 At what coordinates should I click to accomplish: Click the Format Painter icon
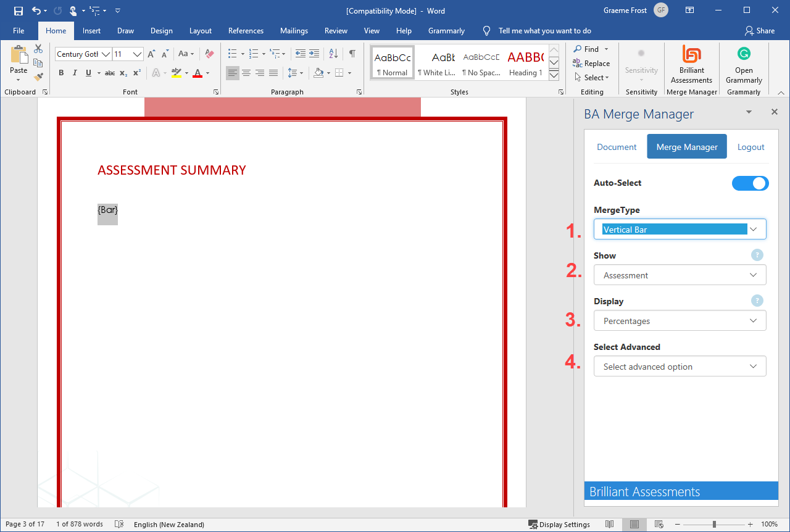click(38, 77)
